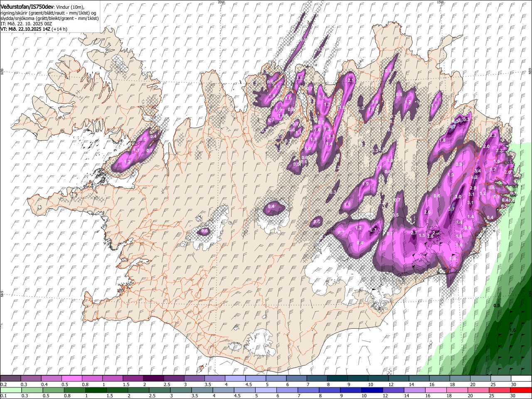Select the white swatch labeled 30 in the top legend row
The width and height of the screenshot is (532, 399).
pos(521,378)
